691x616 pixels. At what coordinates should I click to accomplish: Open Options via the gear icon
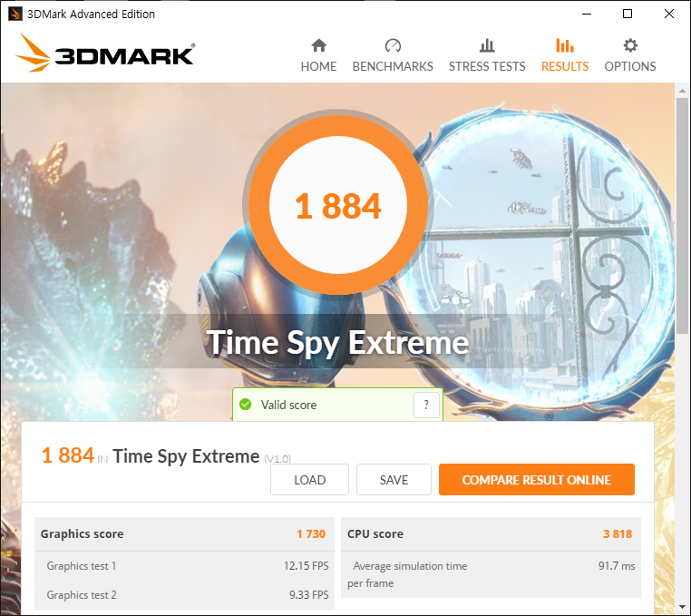tap(630, 45)
